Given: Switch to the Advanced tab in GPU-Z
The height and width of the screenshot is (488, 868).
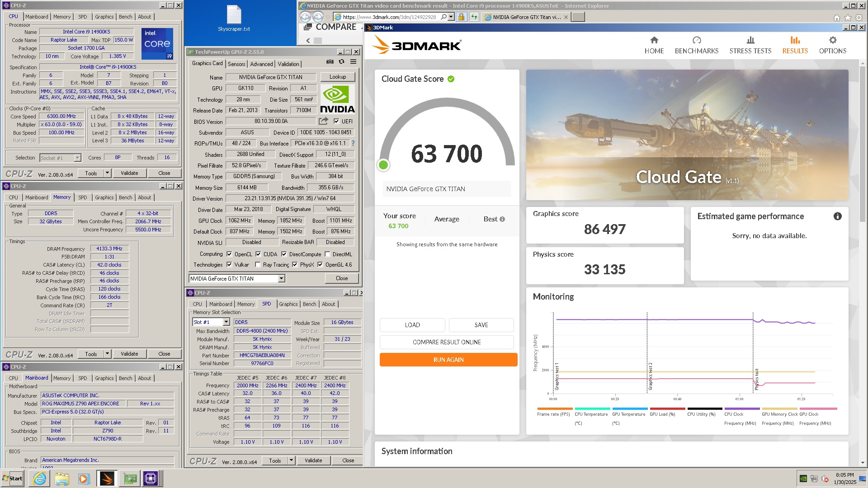Looking at the screenshot, I should pos(261,64).
